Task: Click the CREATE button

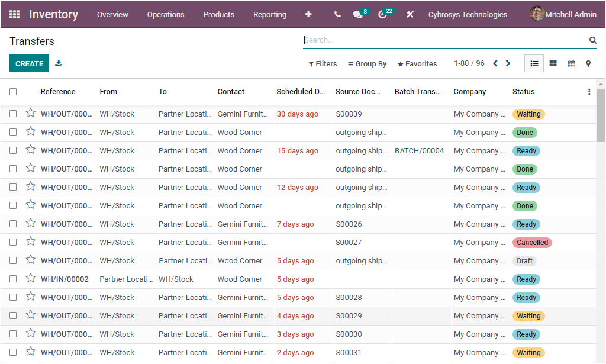Action: pyautogui.click(x=29, y=63)
